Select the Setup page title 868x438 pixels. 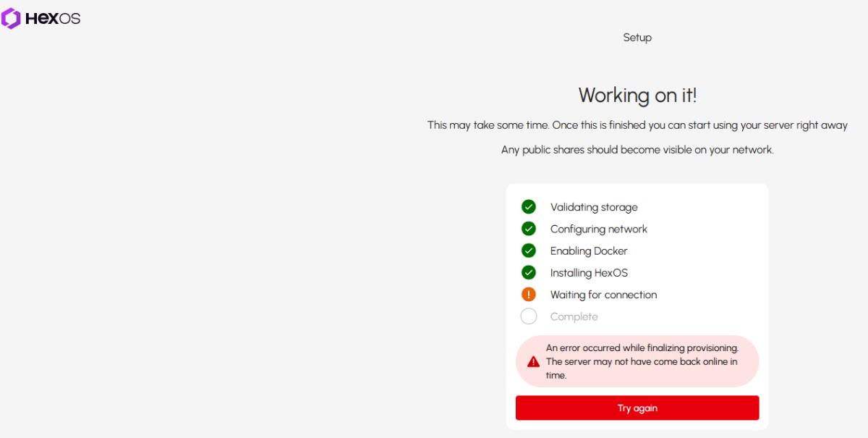click(637, 38)
